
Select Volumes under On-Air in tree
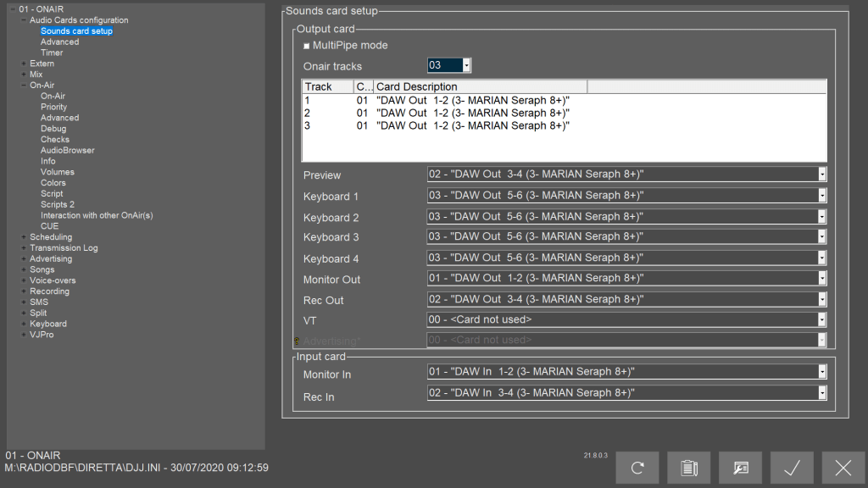(58, 172)
